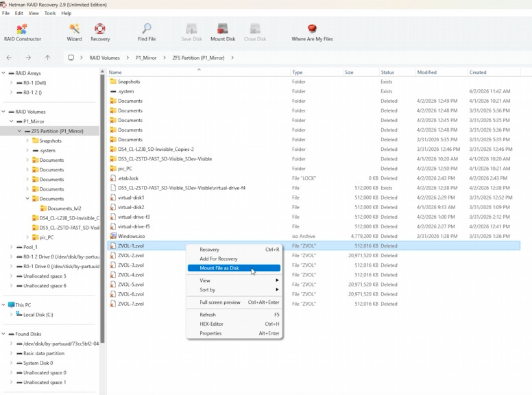Viewport: 532px width, 395px height.
Task: Open the chevron after P1_Mirror breadcrumb
Action: pyautogui.click(x=165, y=58)
